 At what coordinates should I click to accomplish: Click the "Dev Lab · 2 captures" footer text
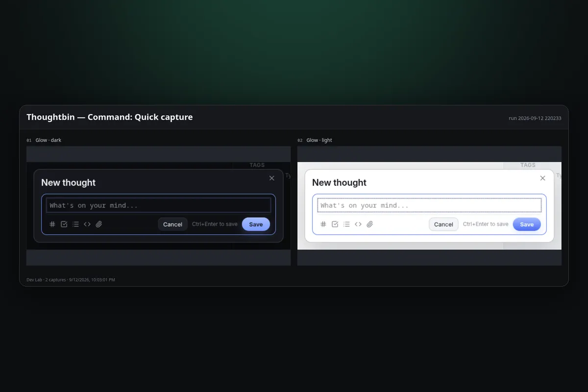pos(46,280)
